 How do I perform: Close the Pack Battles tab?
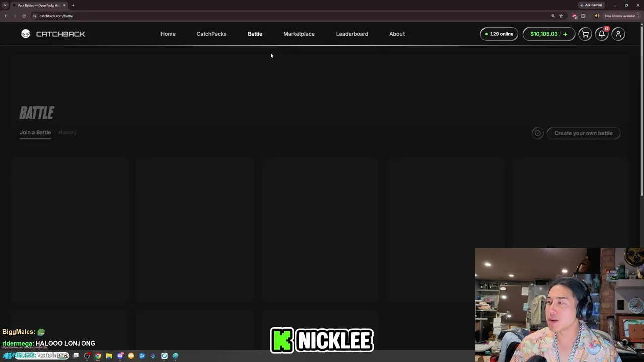(x=64, y=5)
